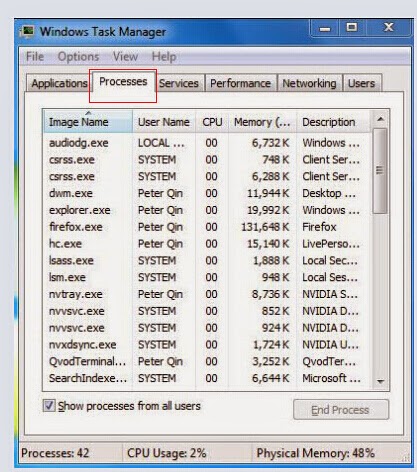This screenshot has width=417, height=472.
Task: Switch to the Applications tab
Action: pyautogui.click(x=58, y=83)
